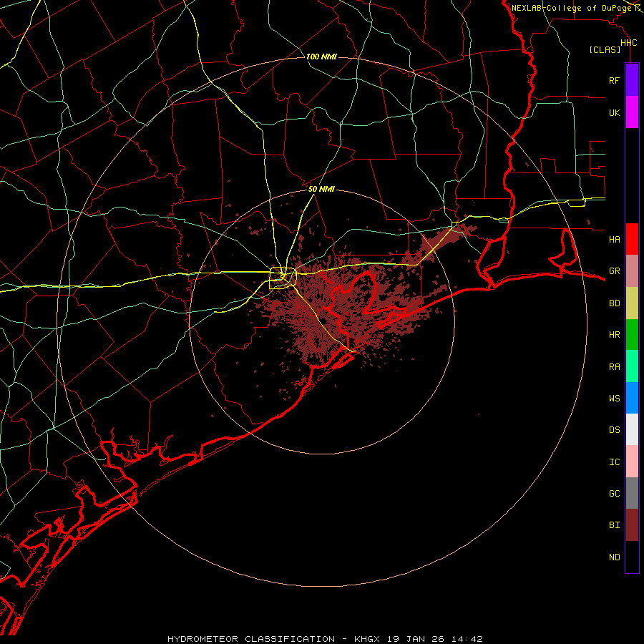Click the WS blue legend swatch
The width and height of the screenshot is (644, 644).
click(x=632, y=398)
